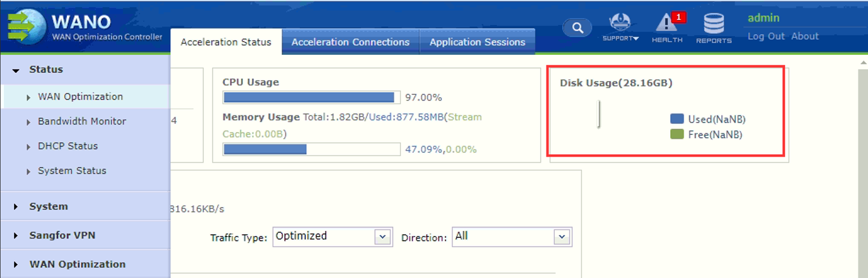
Task: Expand the Sangfor VPN section
Action: coord(62,235)
